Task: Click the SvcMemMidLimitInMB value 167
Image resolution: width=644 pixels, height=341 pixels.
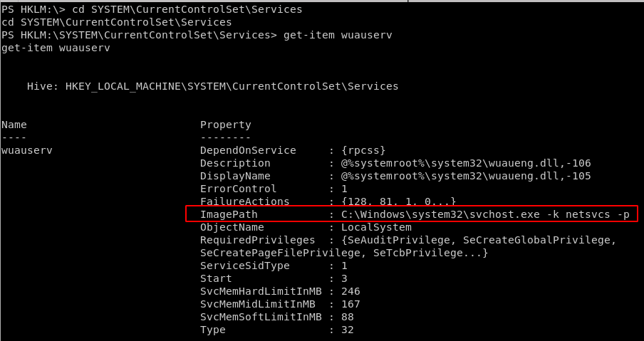Action: click(350, 304)
